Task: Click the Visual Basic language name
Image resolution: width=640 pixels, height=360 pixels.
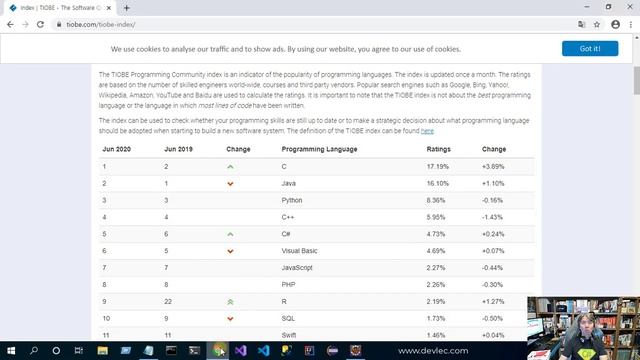Action: (x=299, y=251)
